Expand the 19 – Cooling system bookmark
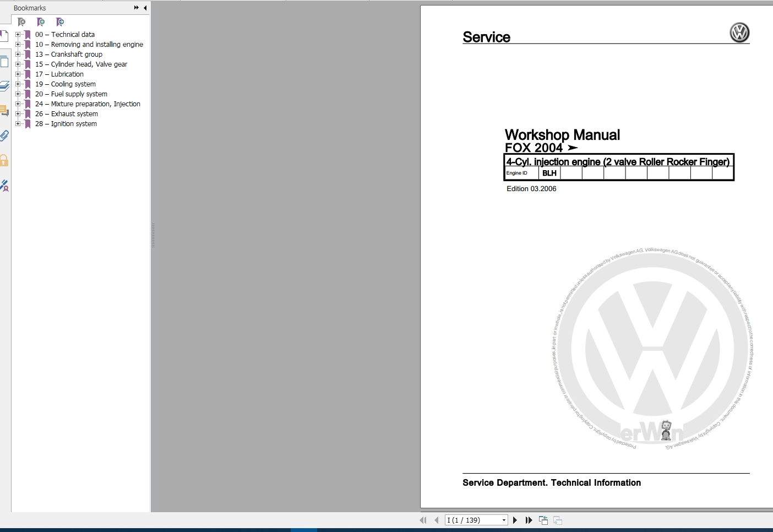773x532 pixels. 18,84
